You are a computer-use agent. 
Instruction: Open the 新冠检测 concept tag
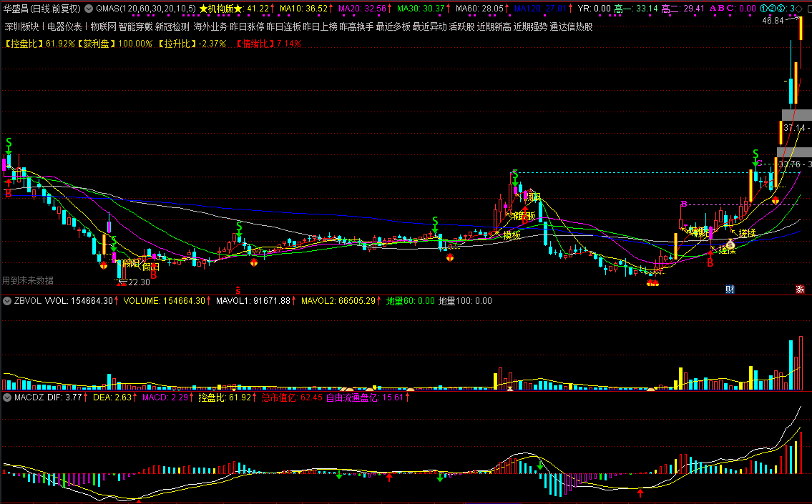(x=172, y=26)
